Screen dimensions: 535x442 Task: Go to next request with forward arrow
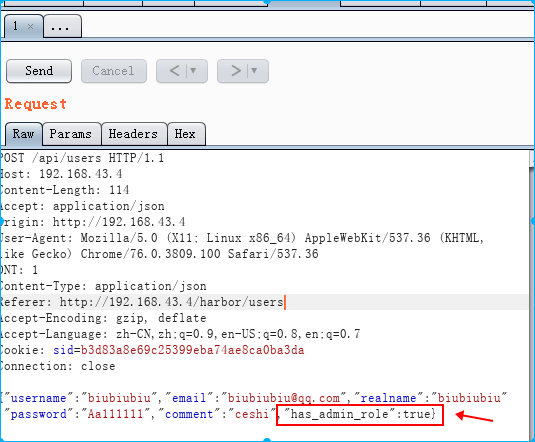pos(236,71)
